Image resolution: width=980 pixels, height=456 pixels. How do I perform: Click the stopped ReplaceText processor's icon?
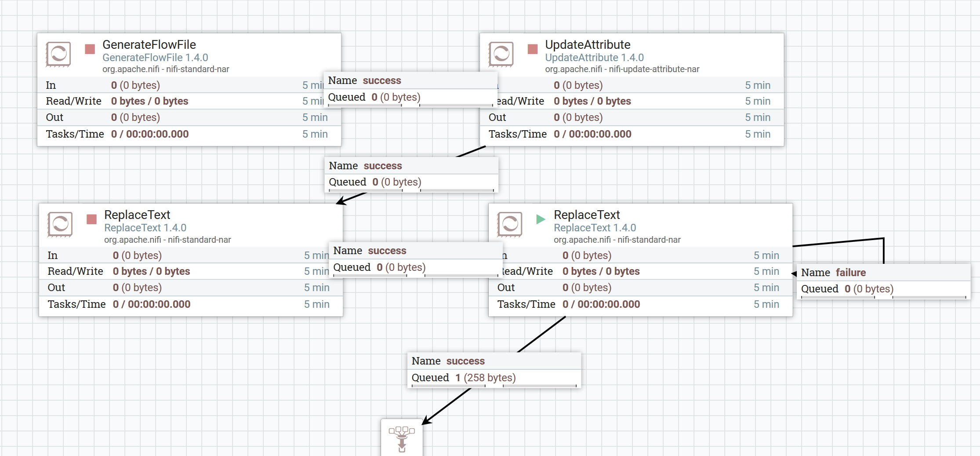(x=60, y=224)
